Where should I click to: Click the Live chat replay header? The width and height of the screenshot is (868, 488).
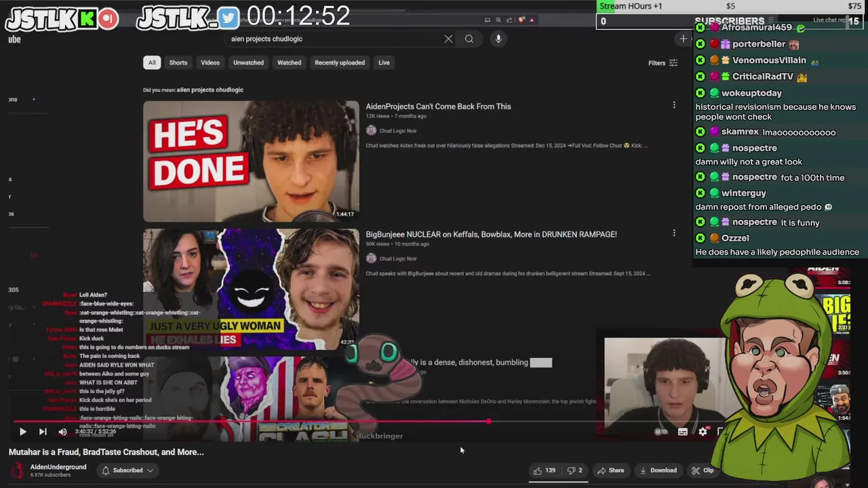click(831, 20)
